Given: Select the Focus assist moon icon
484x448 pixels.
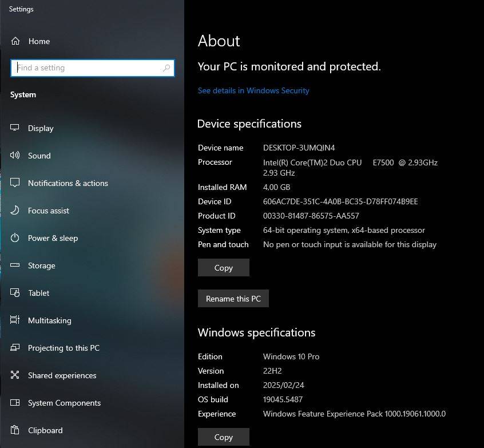Looking at the screenshot, I should [14, 211].
